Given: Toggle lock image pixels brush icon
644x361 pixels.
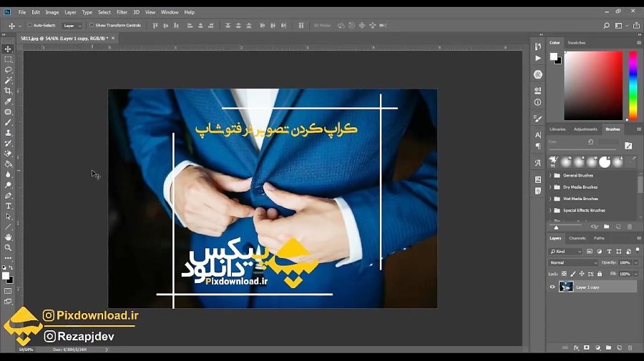Looking at the screenshot, I should 573,274.
